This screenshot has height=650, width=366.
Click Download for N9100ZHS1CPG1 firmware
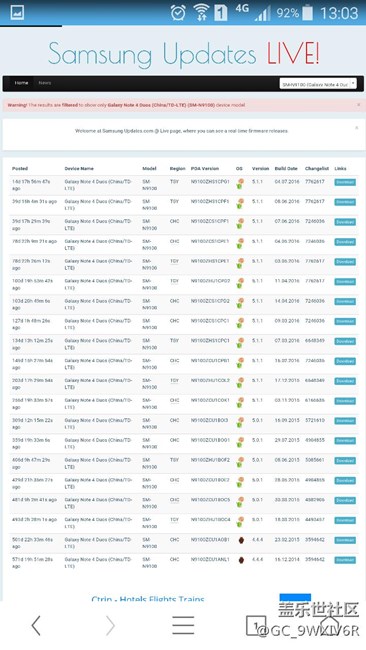pyautogui.click(x=345, y=182)
